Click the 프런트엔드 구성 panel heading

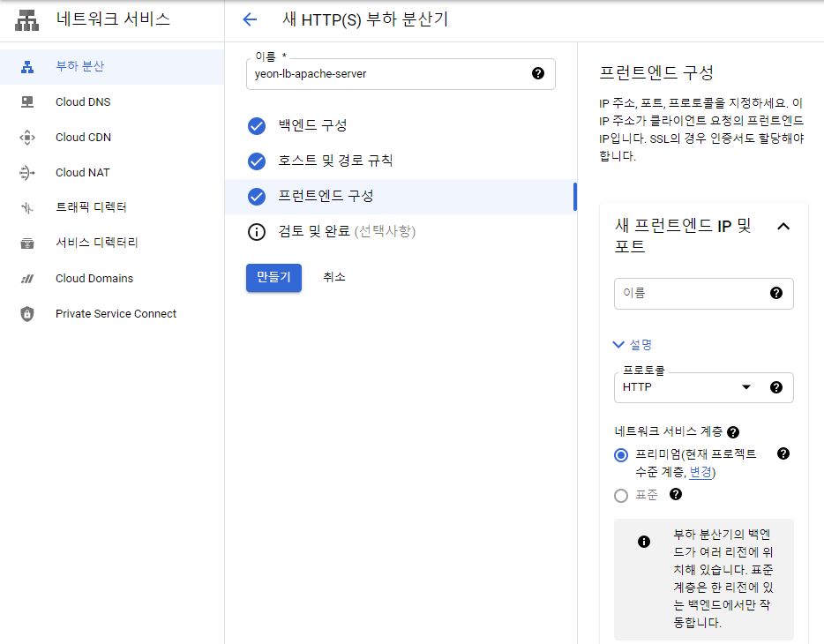pos(656,72)
